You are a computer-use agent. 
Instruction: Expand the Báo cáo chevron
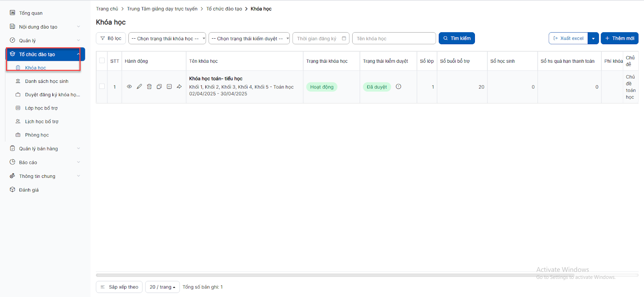[78, 162]
